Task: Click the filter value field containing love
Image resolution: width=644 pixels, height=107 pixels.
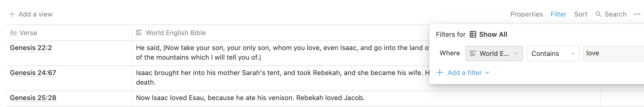Action: (x=613, y=53)
